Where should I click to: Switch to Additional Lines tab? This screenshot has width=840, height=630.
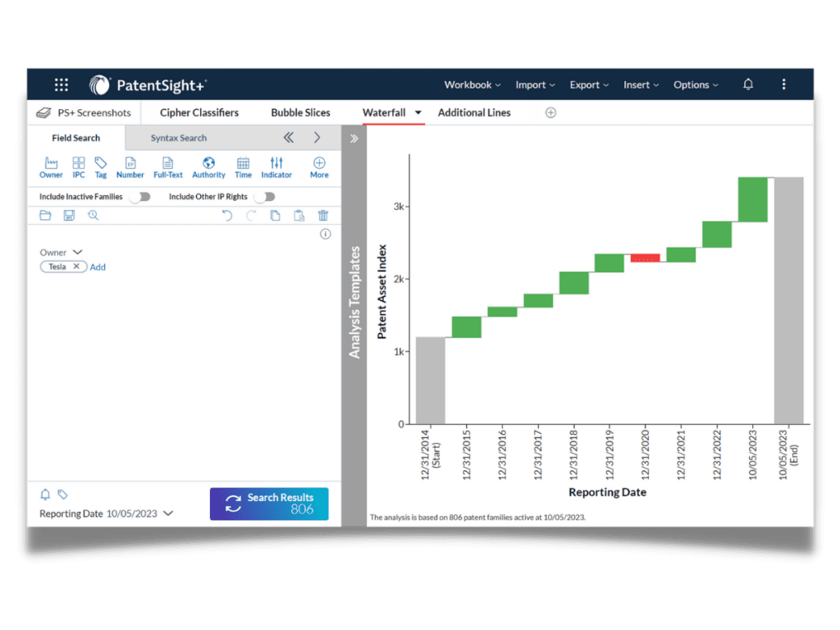(474, 112)
